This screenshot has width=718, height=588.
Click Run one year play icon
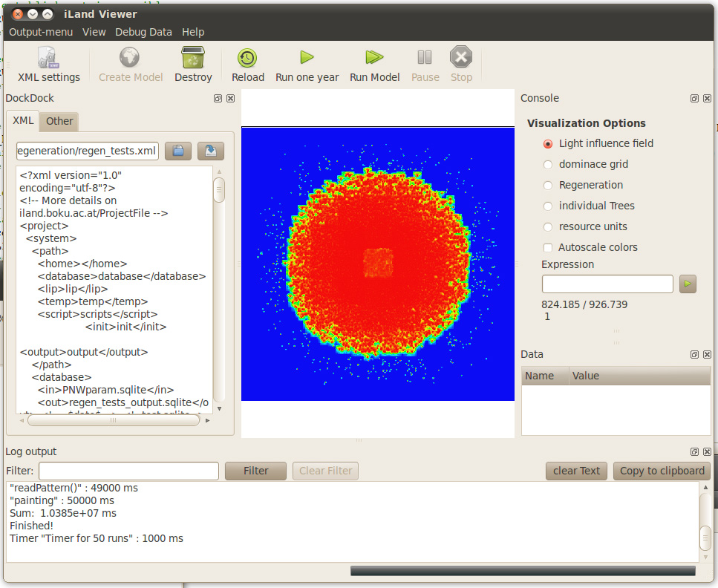307,57
